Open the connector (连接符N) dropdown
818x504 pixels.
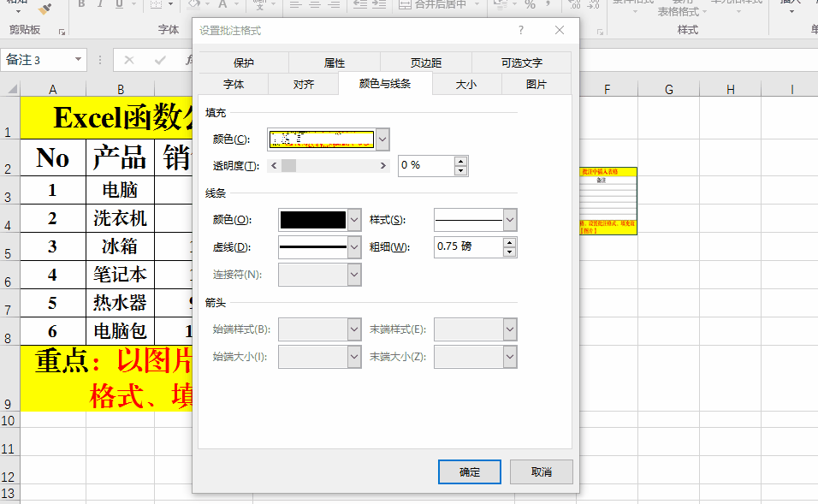tap(354, 275)
